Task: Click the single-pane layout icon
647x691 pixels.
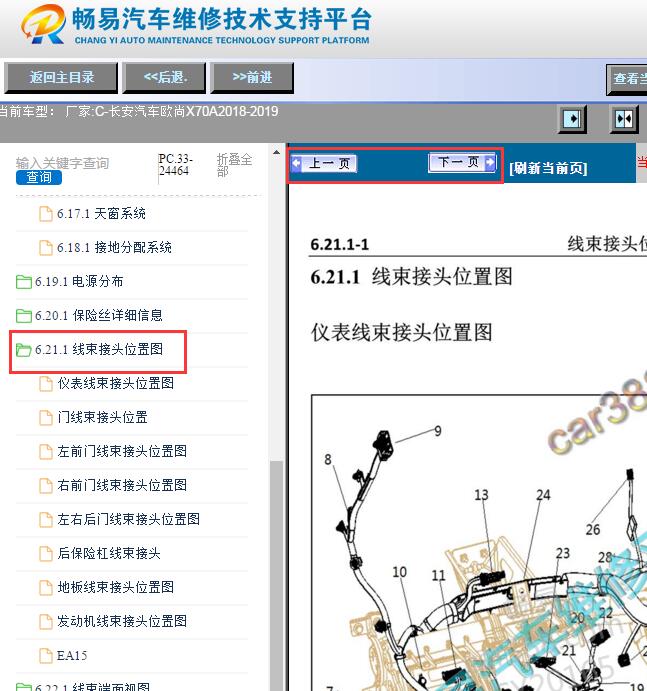Action: tap(572, 119)
